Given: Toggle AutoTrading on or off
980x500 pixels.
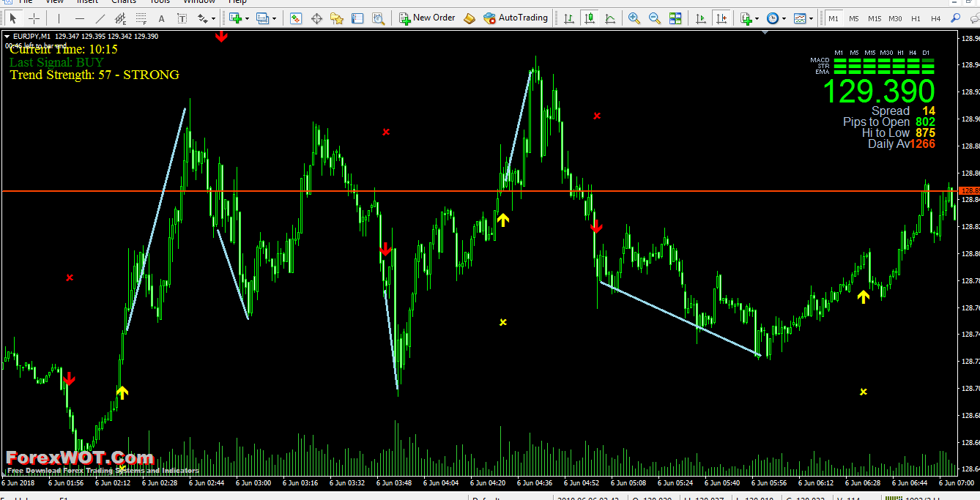Looking at the screenshot, I should [x=516, y=18].
